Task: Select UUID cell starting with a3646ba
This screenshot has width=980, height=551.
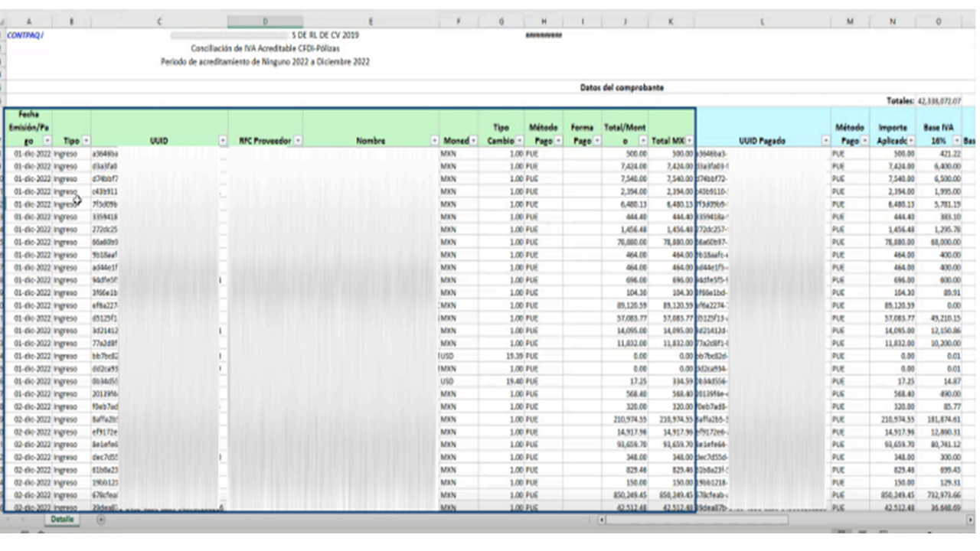Action: tap(159, 154)
